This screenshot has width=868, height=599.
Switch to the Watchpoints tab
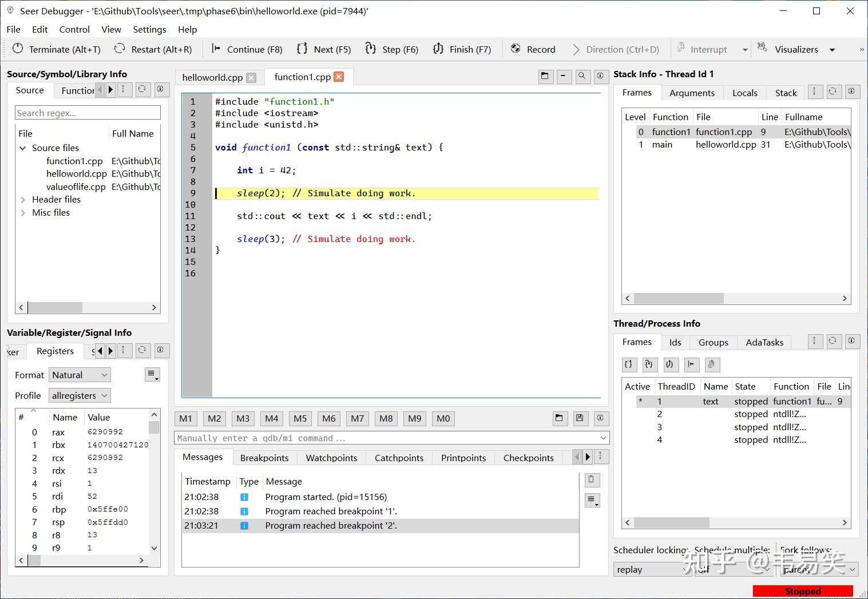point(331,458)
